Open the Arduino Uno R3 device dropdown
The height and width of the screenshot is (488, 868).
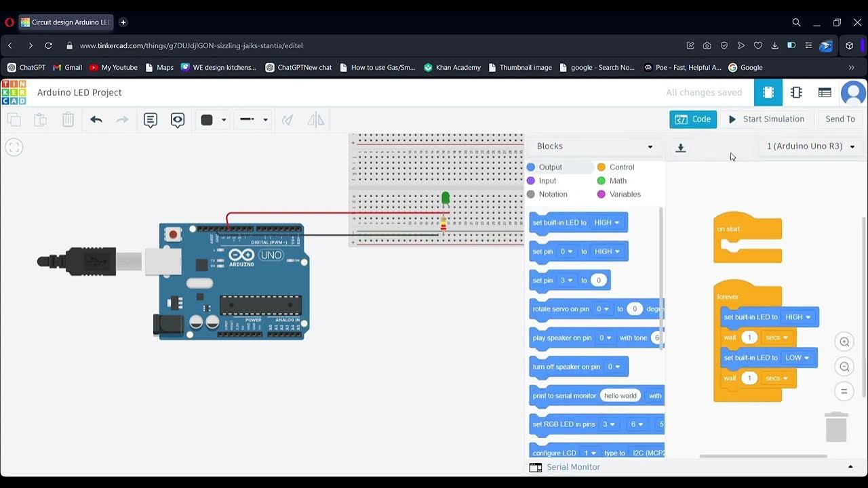point(811,146)
